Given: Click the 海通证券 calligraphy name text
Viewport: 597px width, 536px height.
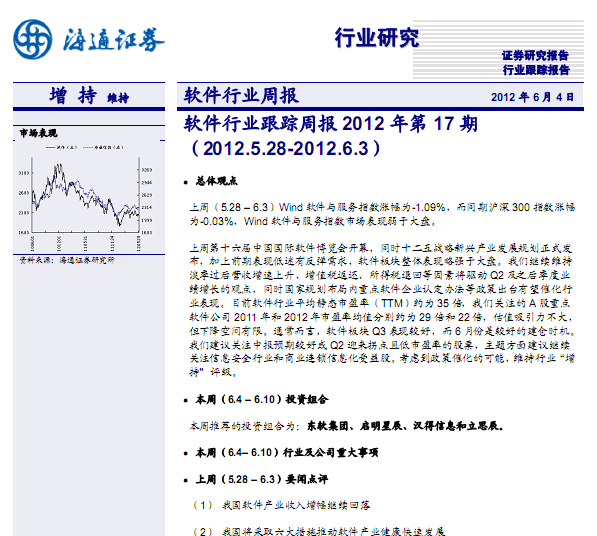Looking at the screenshot, I should point(113,40).
